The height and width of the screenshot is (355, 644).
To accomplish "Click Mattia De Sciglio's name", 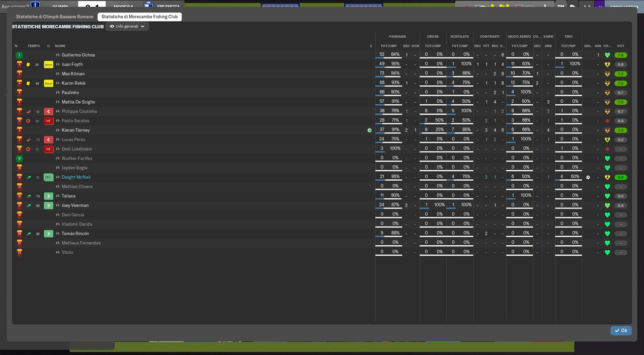I will [78, 102].
